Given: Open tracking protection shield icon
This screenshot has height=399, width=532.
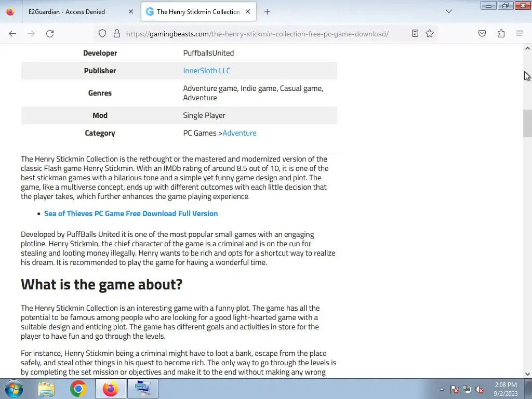Looking at the screenshot, I should pyautogui.click(x=102, y=34).
